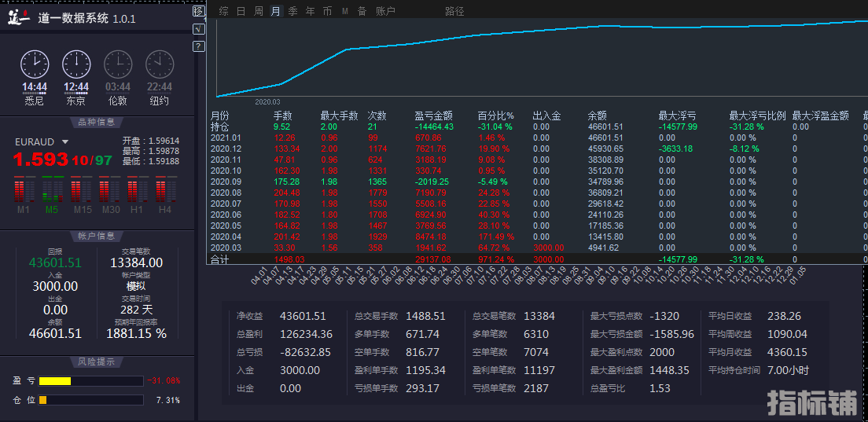868x422 pixels.
Task: Switch to the M tab
Action: click(345, 11)
